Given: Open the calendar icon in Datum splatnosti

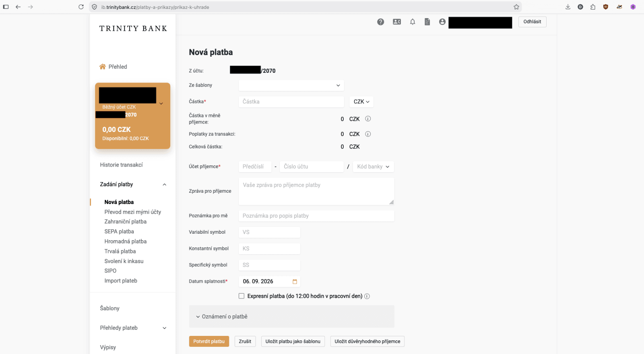Looking at the screenshot, I should 295,282.
